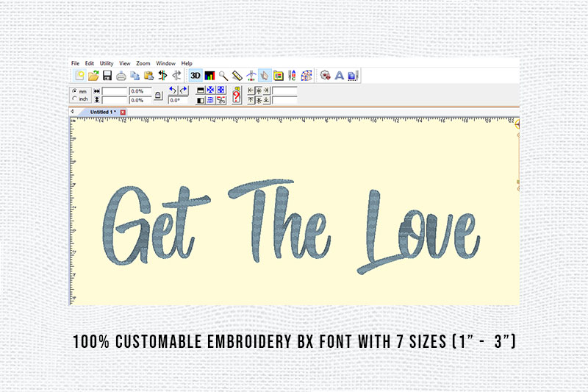
Task: Click the half-black rectangle icon
Action: pos(201,100)
